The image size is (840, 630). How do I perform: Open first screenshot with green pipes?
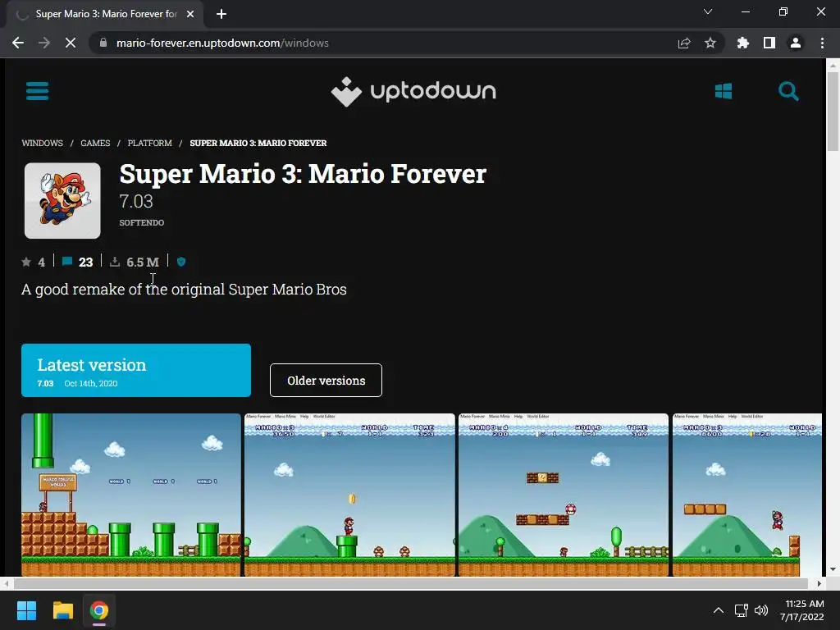coord(131,495)
